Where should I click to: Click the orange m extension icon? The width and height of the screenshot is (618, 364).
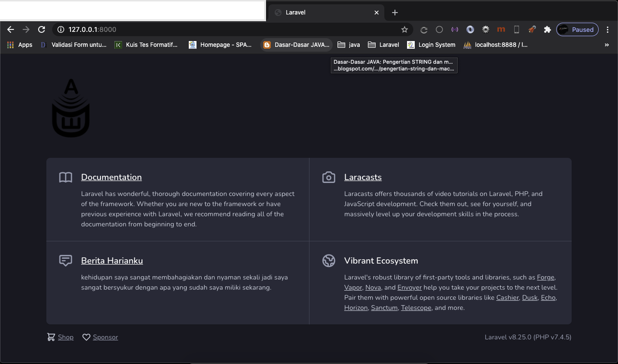coord(501,29)
